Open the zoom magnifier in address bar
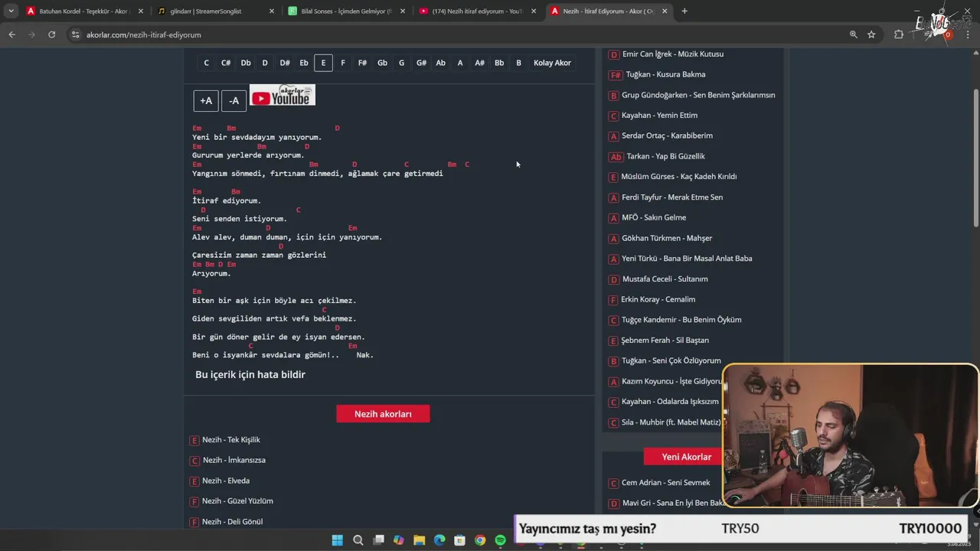 (853, 34)
